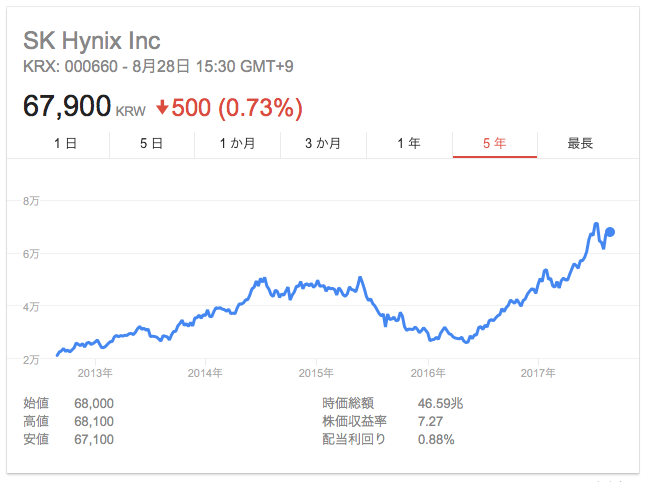The height and width of the screenshot is (482, 647).
Task: Show the 最長 maximum range tab
Action: tap(580, 143)
